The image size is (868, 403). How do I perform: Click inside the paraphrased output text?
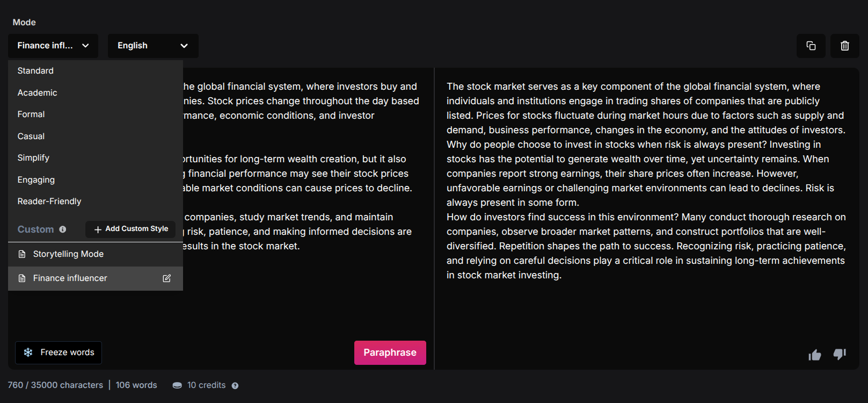(646, 181)
